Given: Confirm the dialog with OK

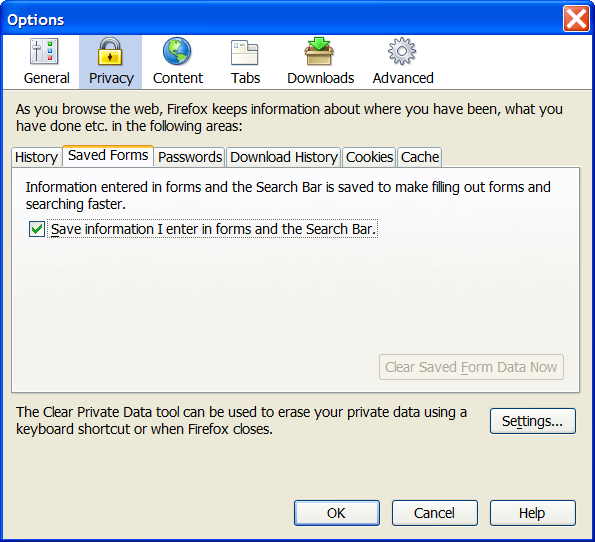Looking at the screenshot, I should (x=337, y=513).
